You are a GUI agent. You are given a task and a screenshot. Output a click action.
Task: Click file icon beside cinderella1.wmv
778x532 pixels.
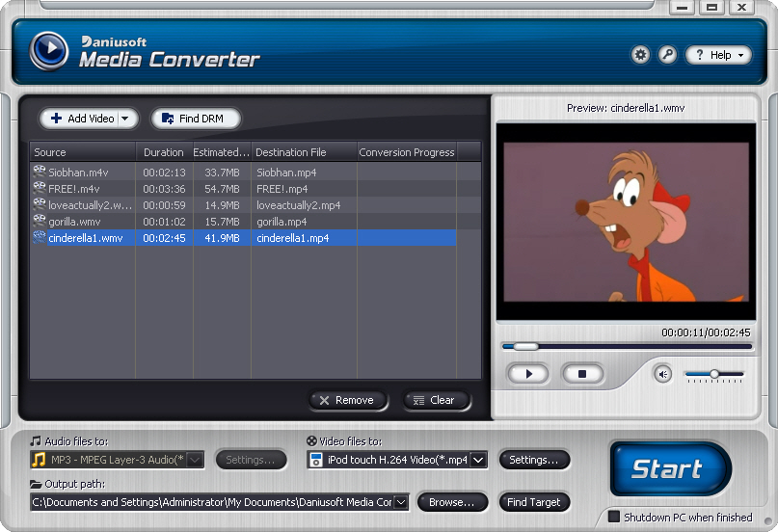[x=40, y=237]
